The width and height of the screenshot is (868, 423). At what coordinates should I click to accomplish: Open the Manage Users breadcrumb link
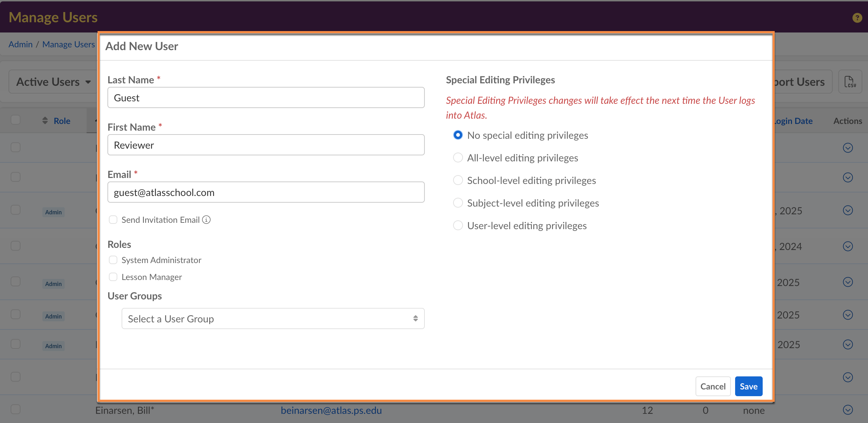pyautogui.click(x=69, y=44)
